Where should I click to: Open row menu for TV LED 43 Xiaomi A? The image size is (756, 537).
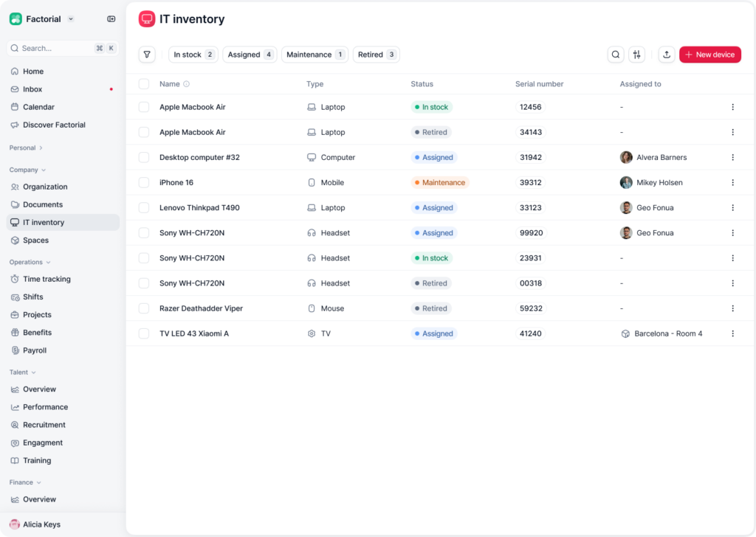[x=733, y=333]
